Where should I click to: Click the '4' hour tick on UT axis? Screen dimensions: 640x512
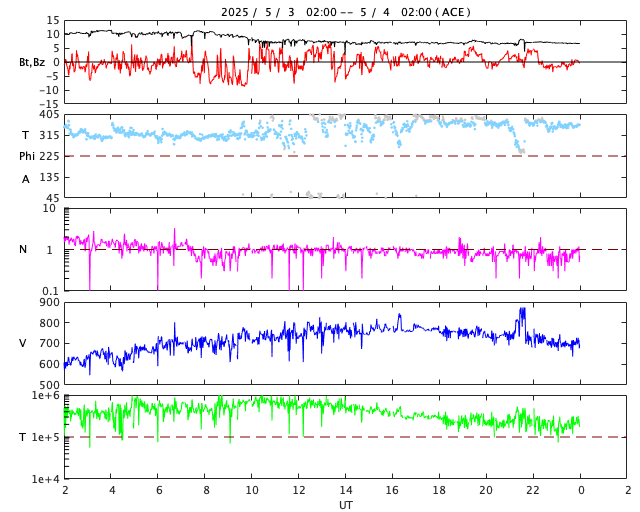[x=112, y=490]
